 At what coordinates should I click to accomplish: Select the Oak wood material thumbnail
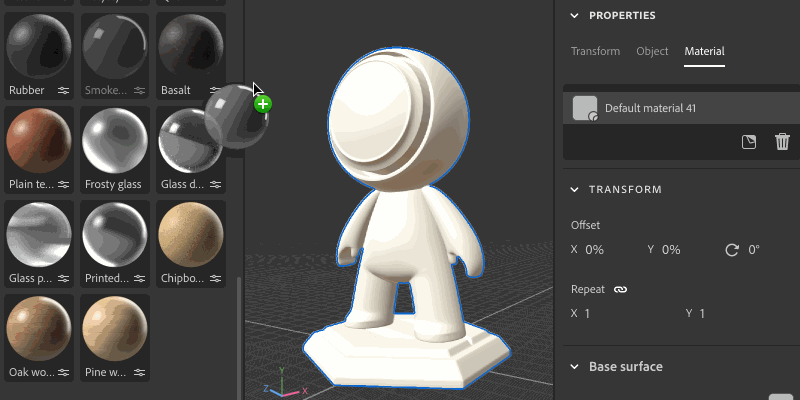tap(39, 329)
